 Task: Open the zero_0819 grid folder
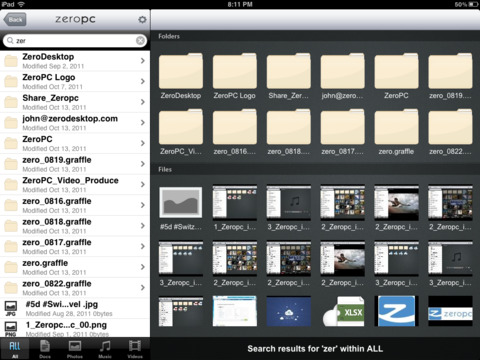(450, 76)
